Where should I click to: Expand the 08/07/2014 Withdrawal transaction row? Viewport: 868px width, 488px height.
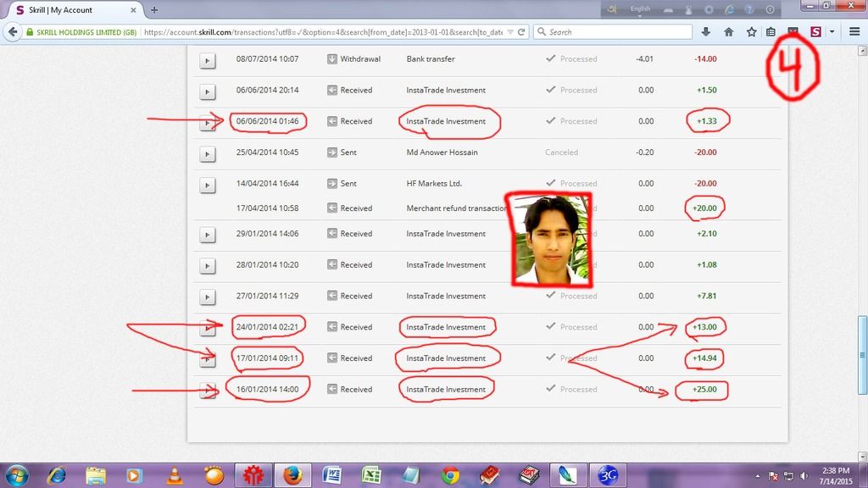pos(207,60)
